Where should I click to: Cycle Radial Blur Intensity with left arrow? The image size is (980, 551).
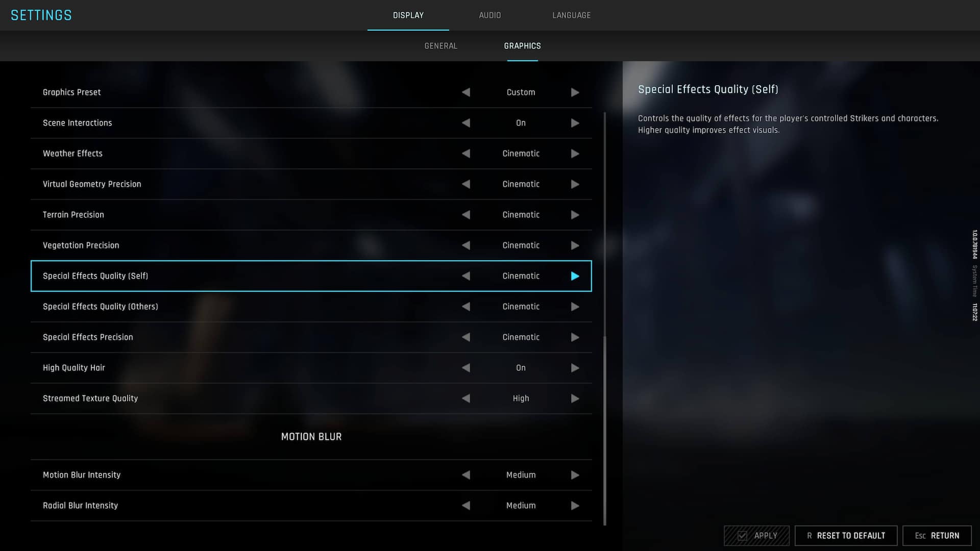point(466,506)
